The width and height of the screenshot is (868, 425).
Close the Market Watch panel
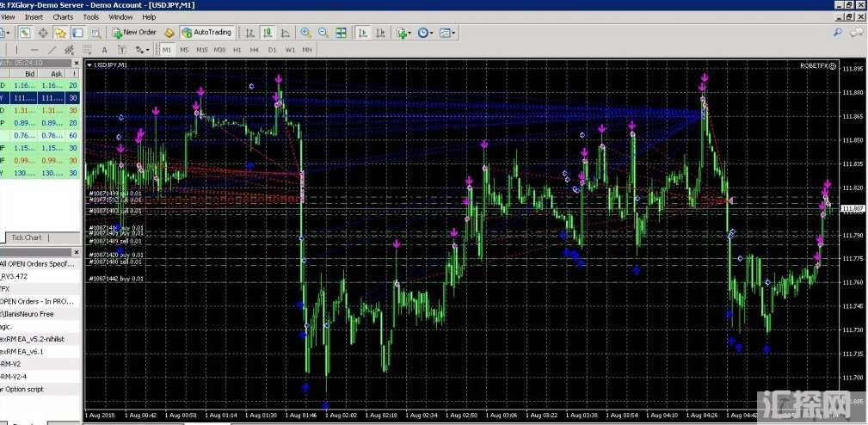coord(77,64)
